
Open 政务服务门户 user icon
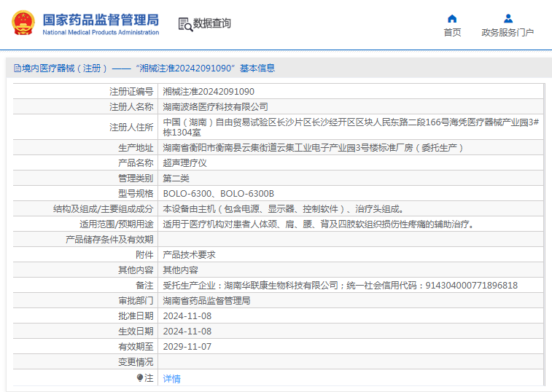[x=508, y=18]
